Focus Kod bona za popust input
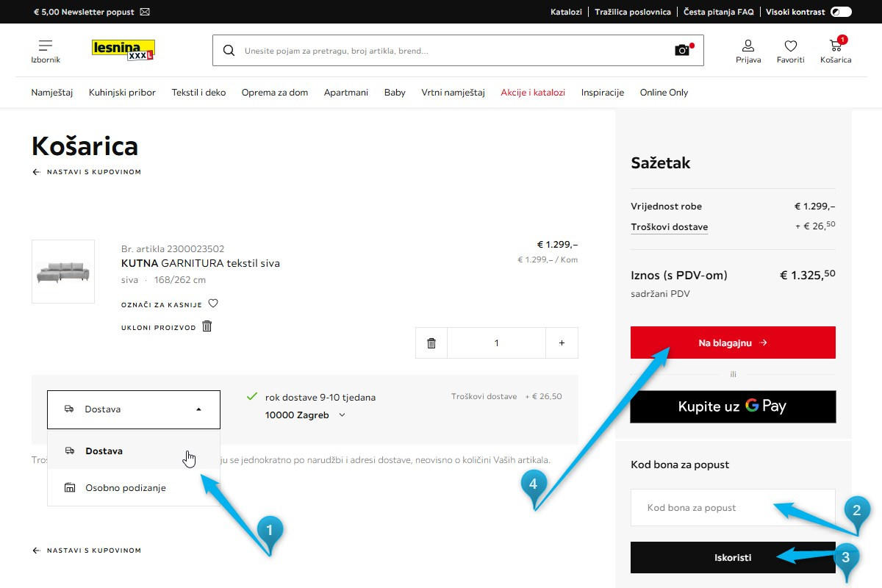This screenshot has height=588, width=882. pyautogui.click(x=733, y=507)
